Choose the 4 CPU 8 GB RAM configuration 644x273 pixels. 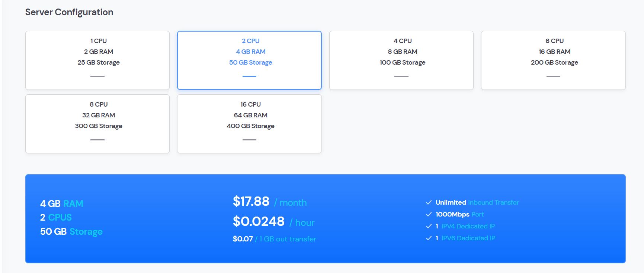[x=401, y=60]
